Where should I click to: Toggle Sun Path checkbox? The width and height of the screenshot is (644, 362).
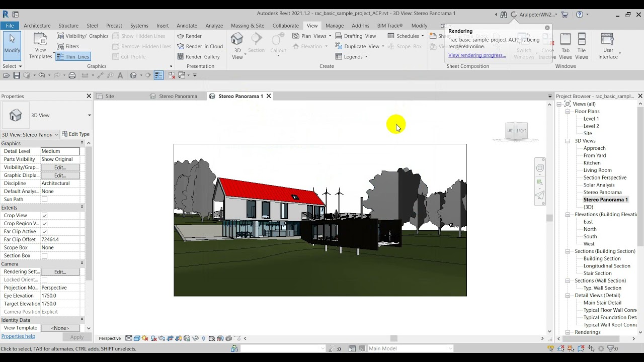click(x=44, y=200)
